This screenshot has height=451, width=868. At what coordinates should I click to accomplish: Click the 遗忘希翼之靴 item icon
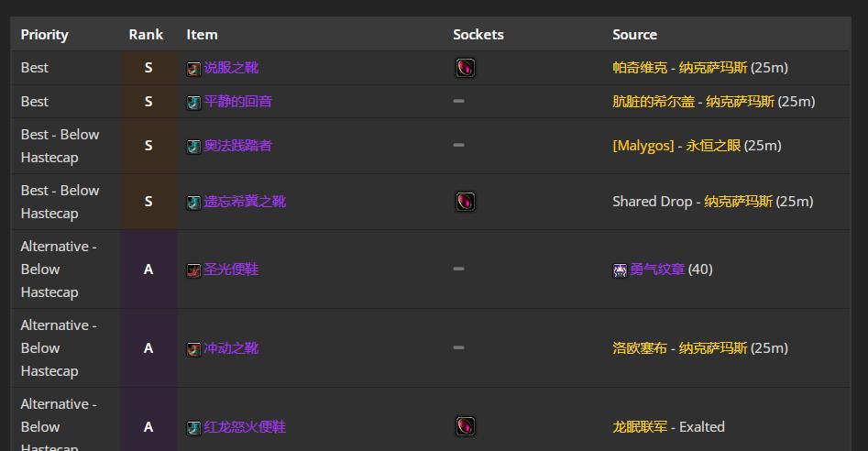click(x=193, y=203)
